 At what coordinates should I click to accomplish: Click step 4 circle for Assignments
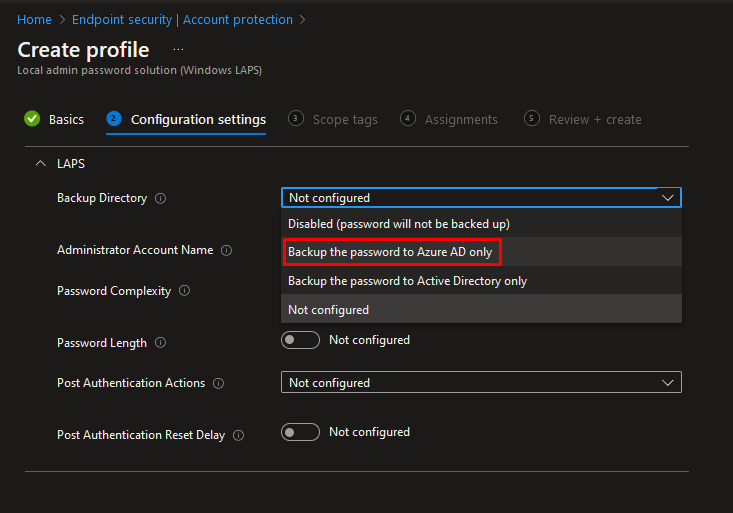408,118
